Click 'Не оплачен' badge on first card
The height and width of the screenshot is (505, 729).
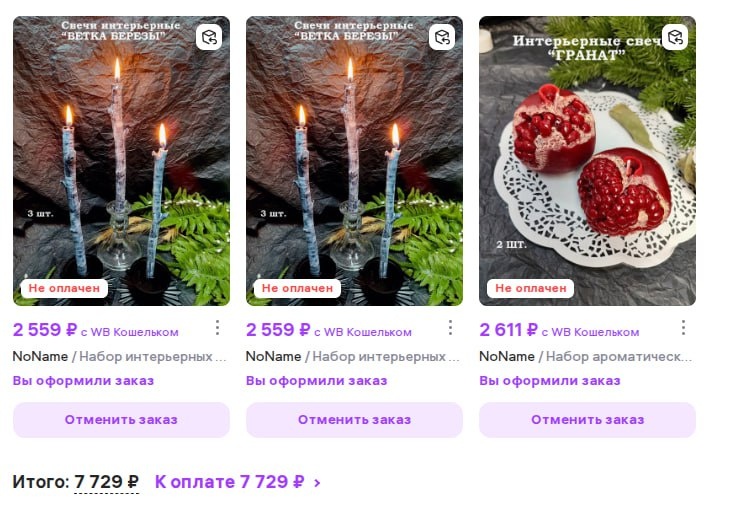point(64,288)
